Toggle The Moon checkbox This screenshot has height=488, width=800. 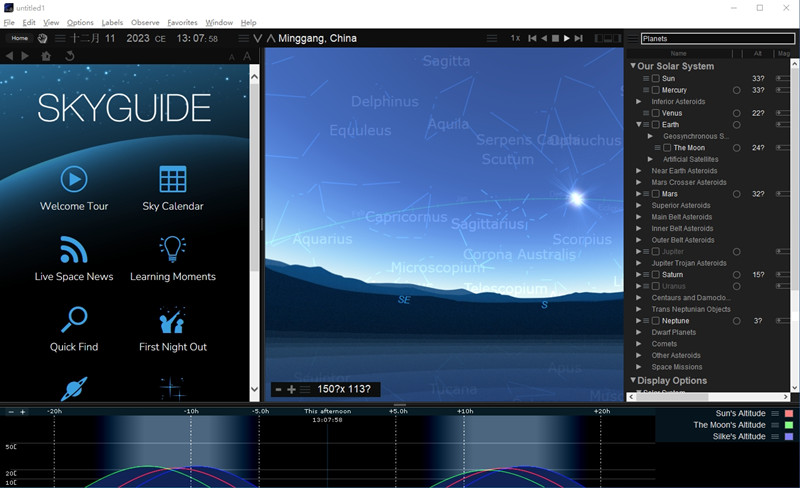(x=667, y=148)
